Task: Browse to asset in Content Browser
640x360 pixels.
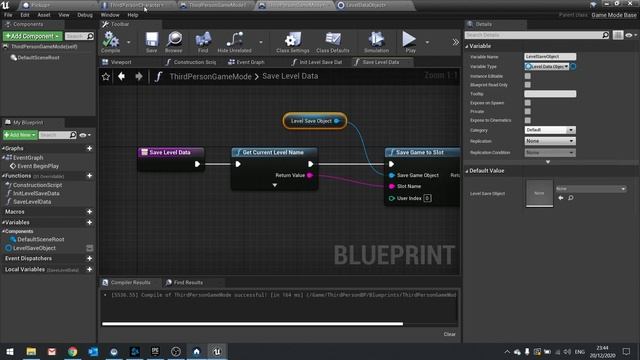Action: click(x=174, y=42)
